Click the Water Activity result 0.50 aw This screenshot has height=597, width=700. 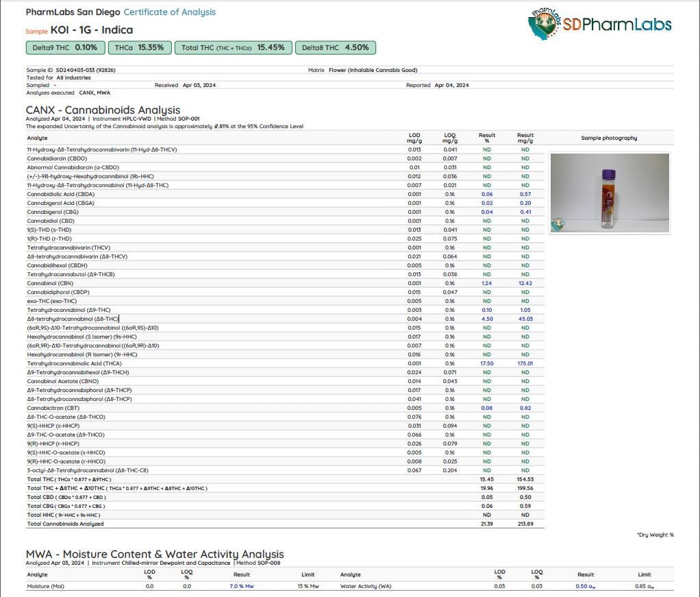pos(585,586)
